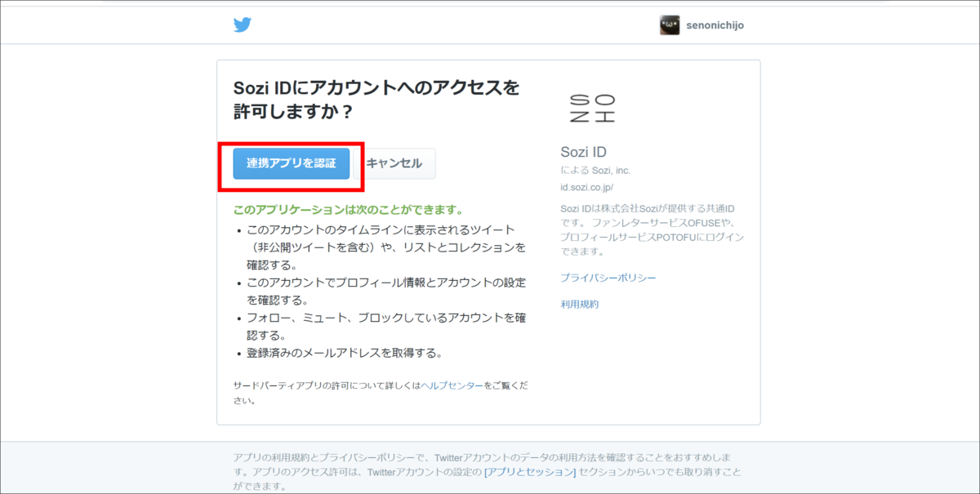This screenshot has width=980, height=494.
Task: Click the id.sozi.co.jp/ address text
Action: (587, 187)
